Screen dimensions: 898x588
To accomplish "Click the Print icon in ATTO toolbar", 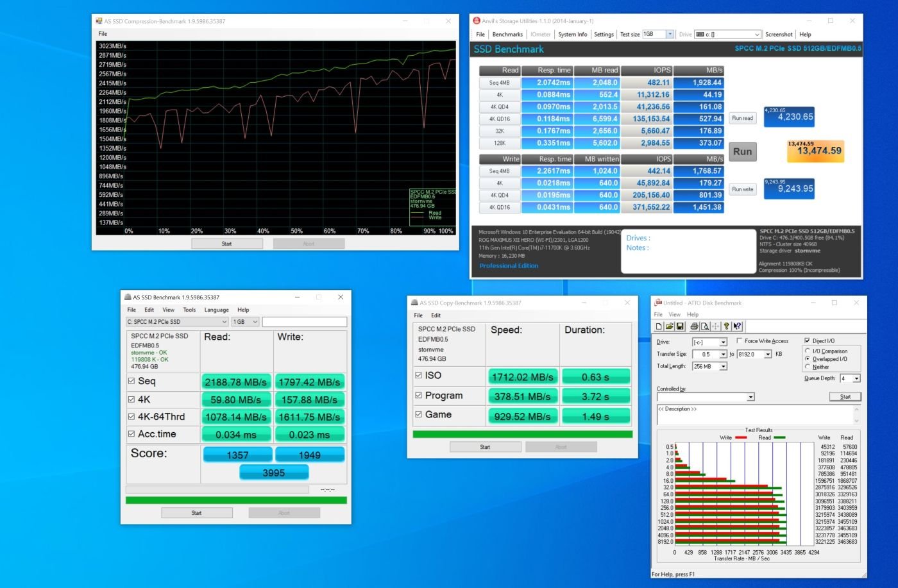I will 694,326.
